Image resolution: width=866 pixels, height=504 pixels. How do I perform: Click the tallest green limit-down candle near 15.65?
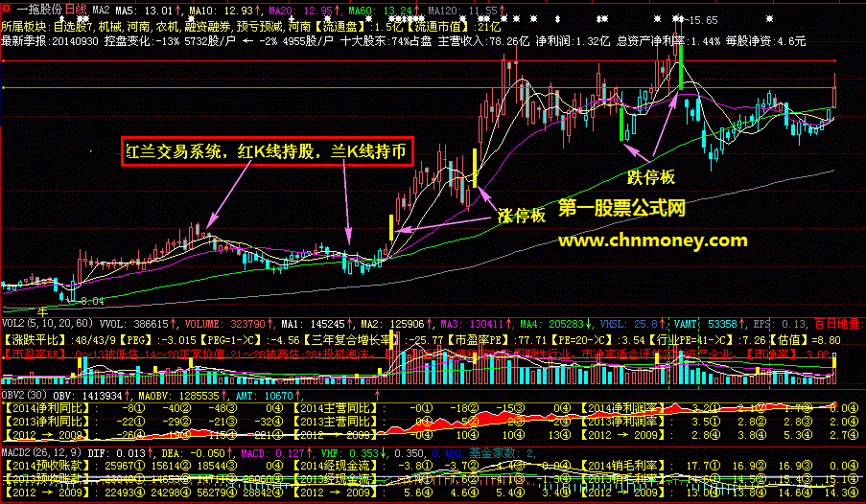tap(682, 67)
